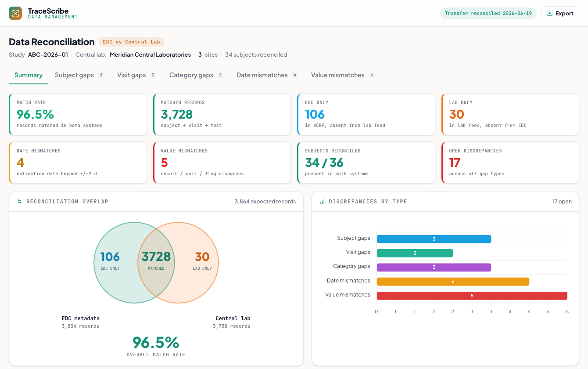Click the 3 sites text in header

[x=208, y=55]
